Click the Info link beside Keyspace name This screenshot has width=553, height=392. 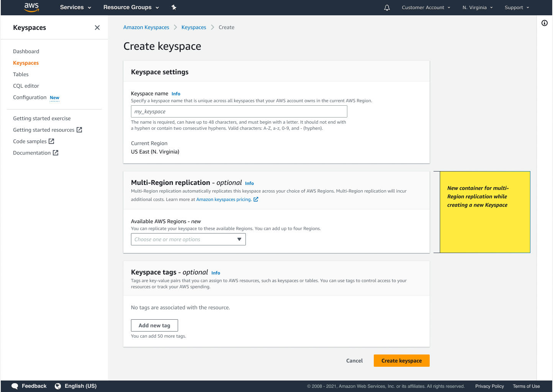coord(176,93)
